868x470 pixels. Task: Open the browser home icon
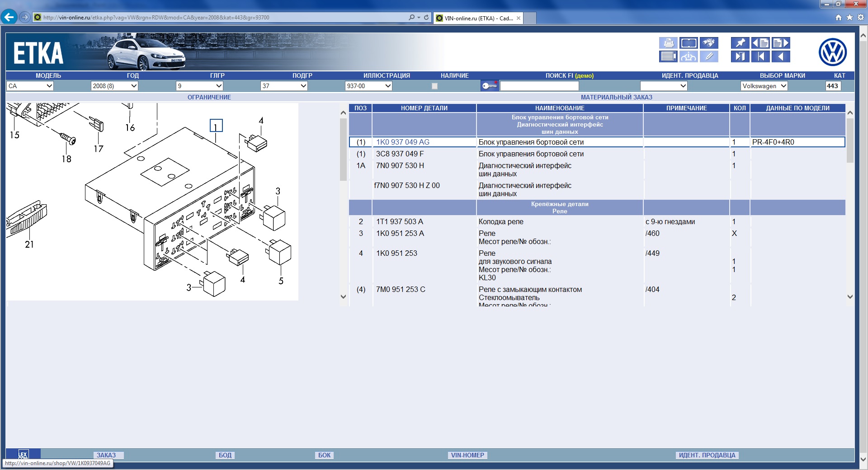click(839, 17)
